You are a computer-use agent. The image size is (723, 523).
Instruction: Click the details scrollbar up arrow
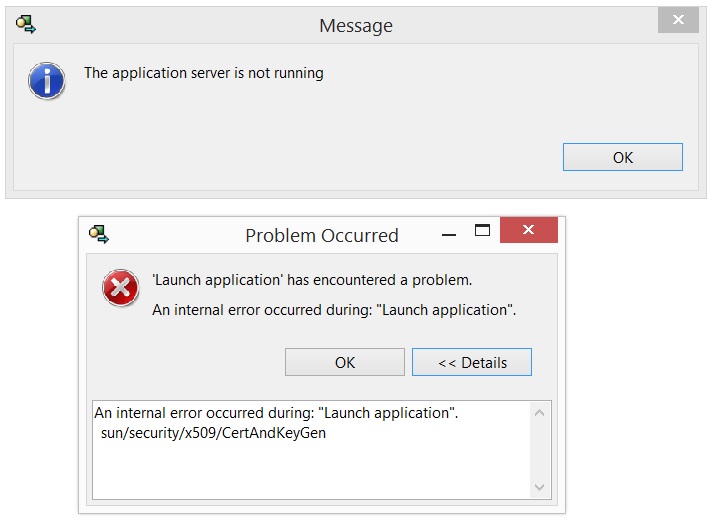click(540, 413)
